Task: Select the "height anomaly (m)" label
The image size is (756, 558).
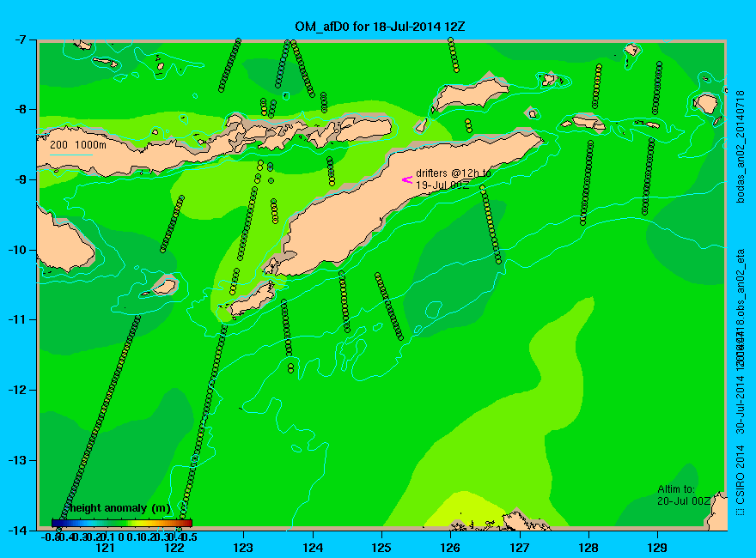Action: pyautogui.click(x=119, y=508)
